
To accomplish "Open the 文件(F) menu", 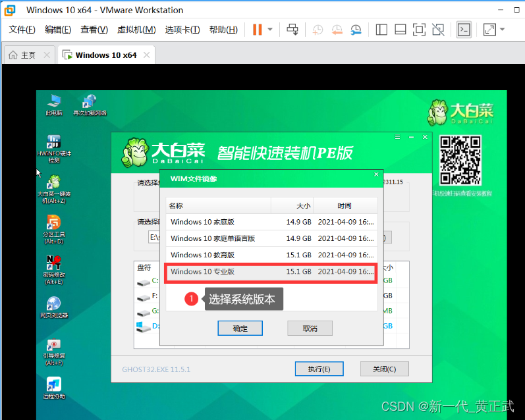I will 22,30.
